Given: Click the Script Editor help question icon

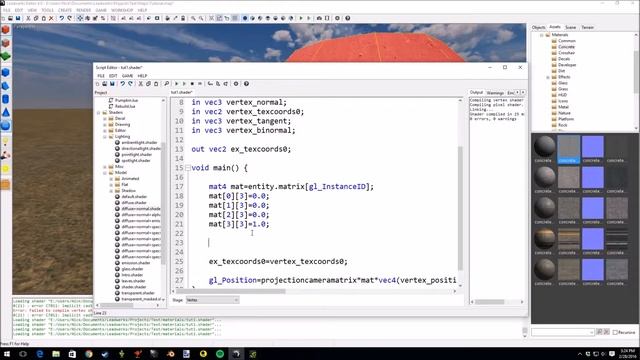Looking at the screenshot, I should (246, 84).
